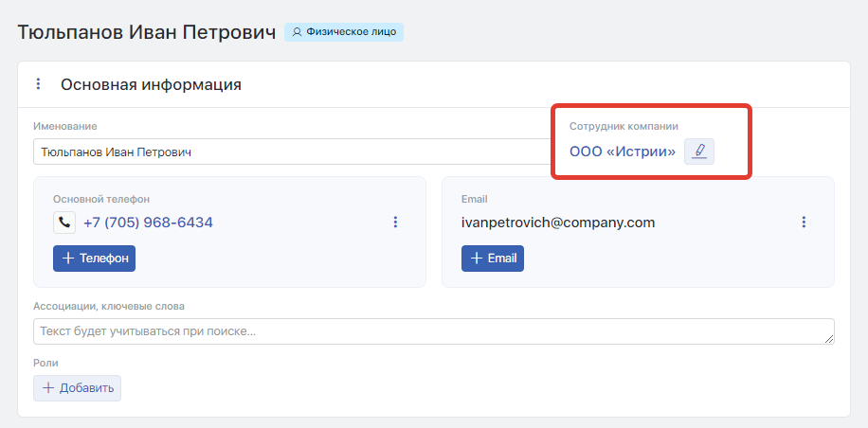
Task: Click the phone handset icon
Action: pos(64,223)
